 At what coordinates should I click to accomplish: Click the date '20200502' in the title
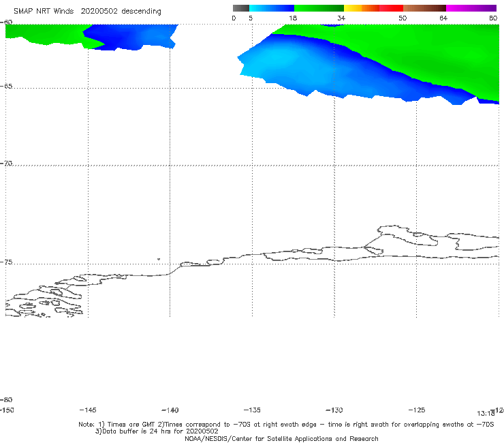point(99,11)
